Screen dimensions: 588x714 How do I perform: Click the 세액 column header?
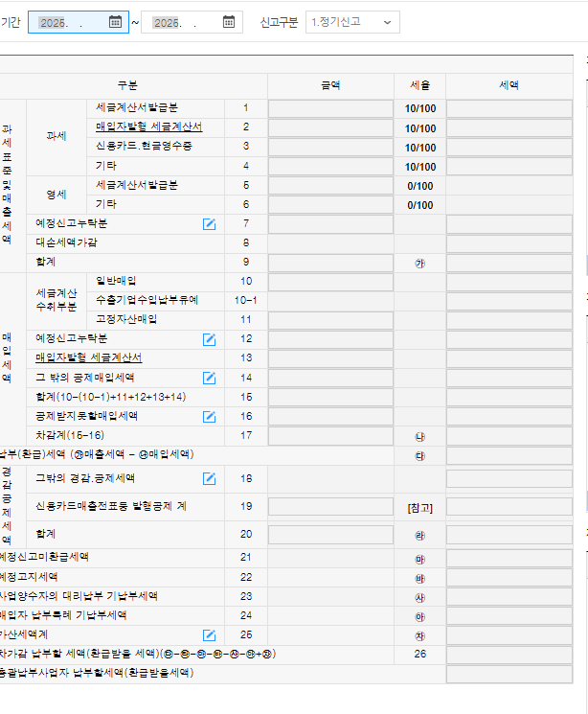[x=509, y=85]
